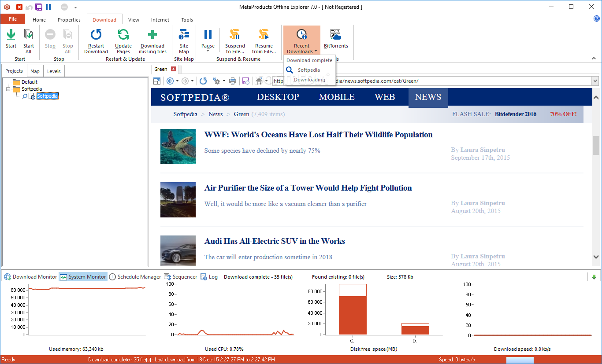
Task: Click the status bar progress indicator
Action: tap(520, 360)
